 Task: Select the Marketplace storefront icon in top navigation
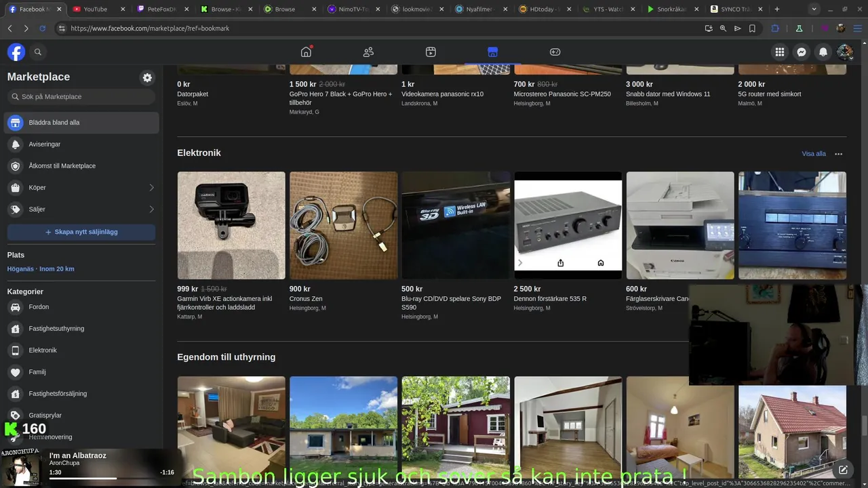pos(492,52)
